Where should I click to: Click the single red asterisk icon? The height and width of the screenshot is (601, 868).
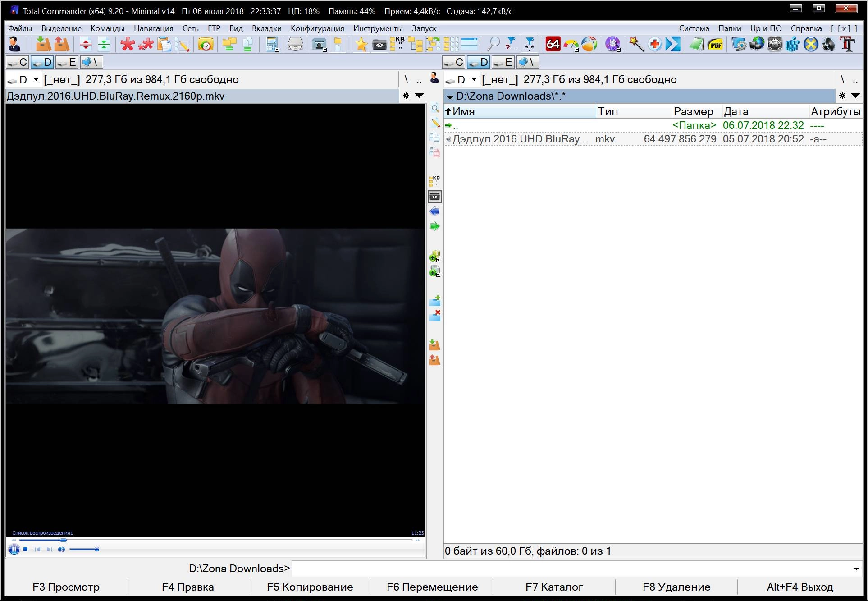(x=128, y=44)
